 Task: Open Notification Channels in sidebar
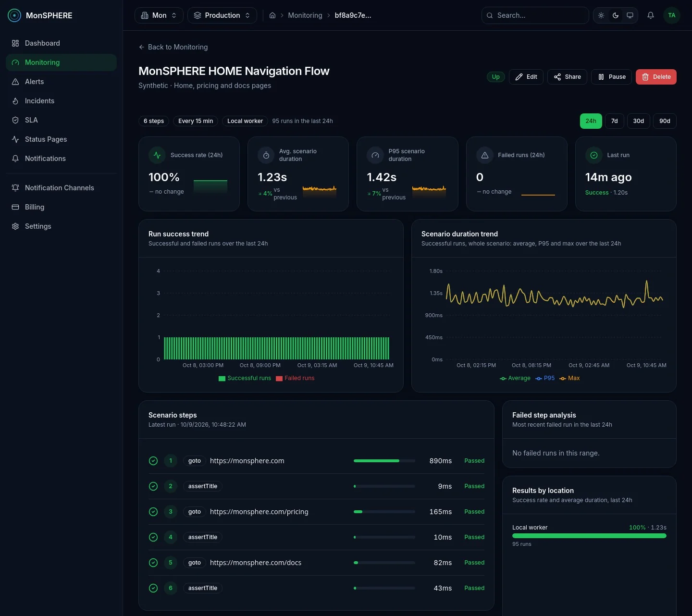[61, 188]
